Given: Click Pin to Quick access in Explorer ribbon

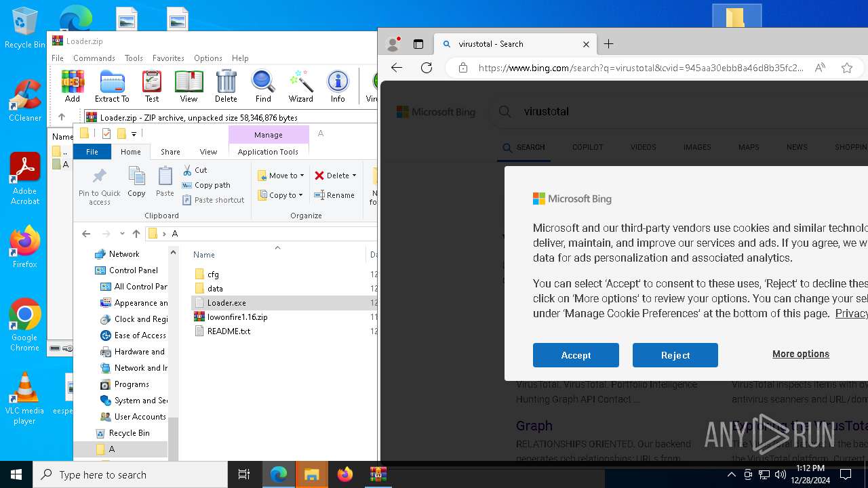Looking at the screenshot, I should pos(99,186).
